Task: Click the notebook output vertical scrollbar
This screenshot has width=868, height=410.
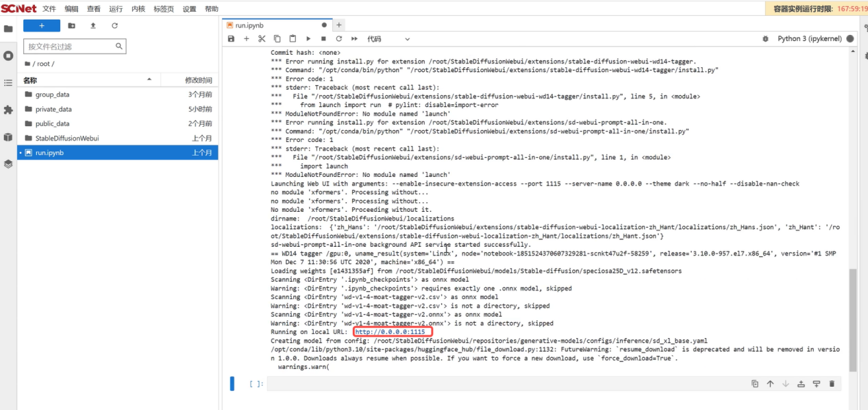Action: (x=852, y=315)
